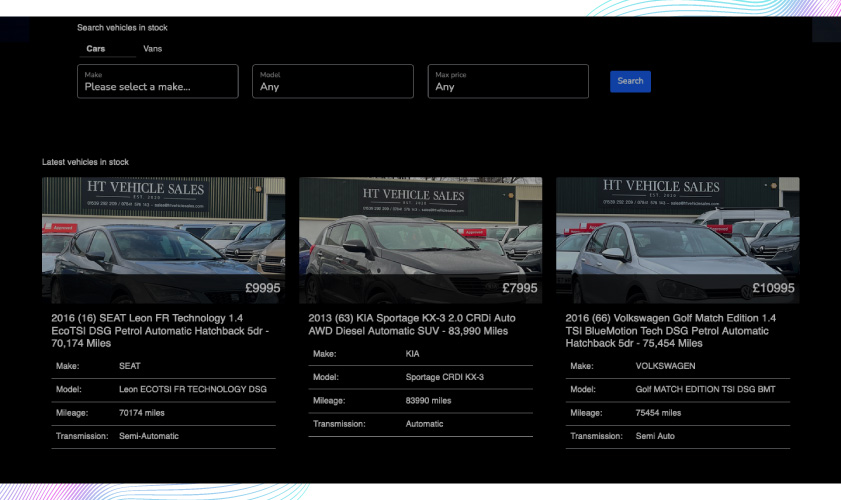This screenshot has height=500, width=841.
Task: Switch to the Vans tab
Action: pos(152,49)
